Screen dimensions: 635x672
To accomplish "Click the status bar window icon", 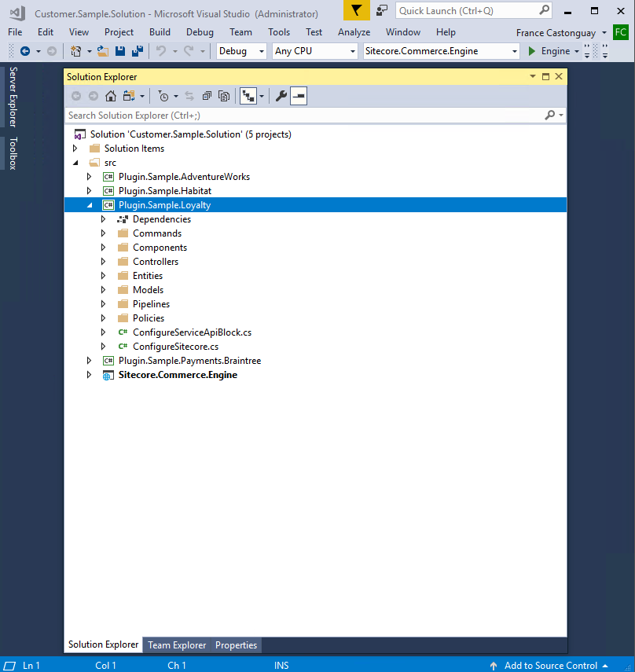I will (9, 666).
